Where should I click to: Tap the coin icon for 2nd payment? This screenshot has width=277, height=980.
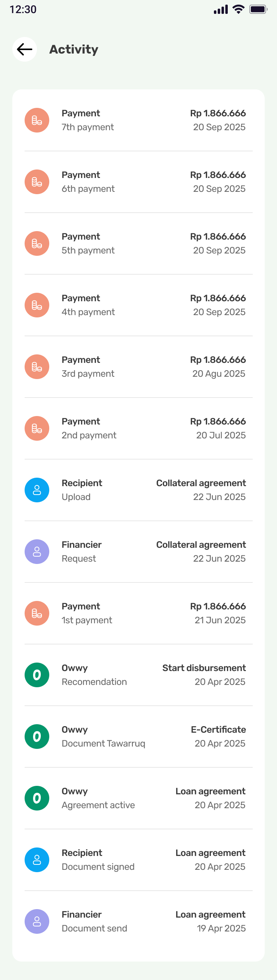(37, 428)
